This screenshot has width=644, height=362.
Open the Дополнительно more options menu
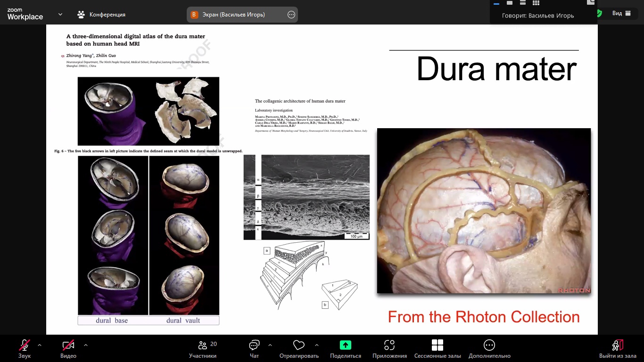489,349
